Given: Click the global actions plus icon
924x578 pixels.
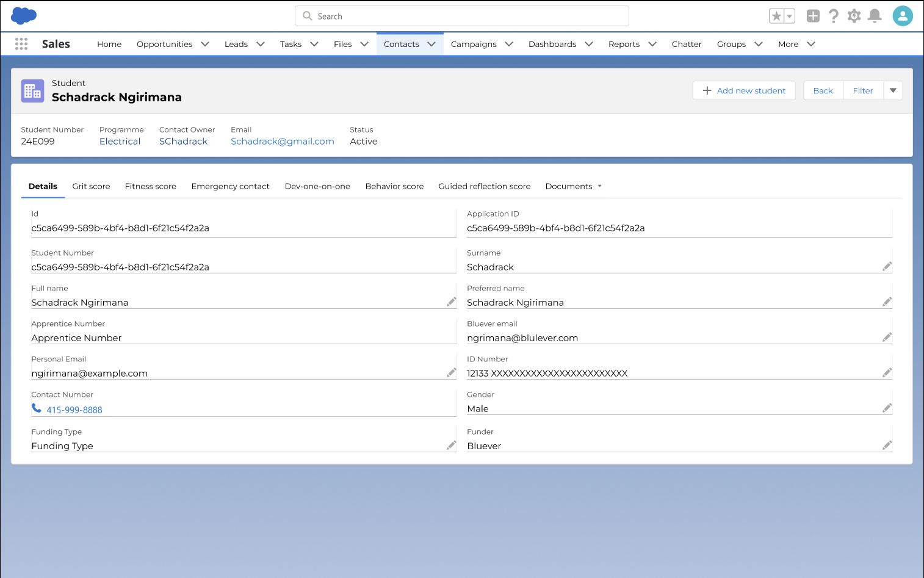Looking at the screenshot, I should coord(813,16).
